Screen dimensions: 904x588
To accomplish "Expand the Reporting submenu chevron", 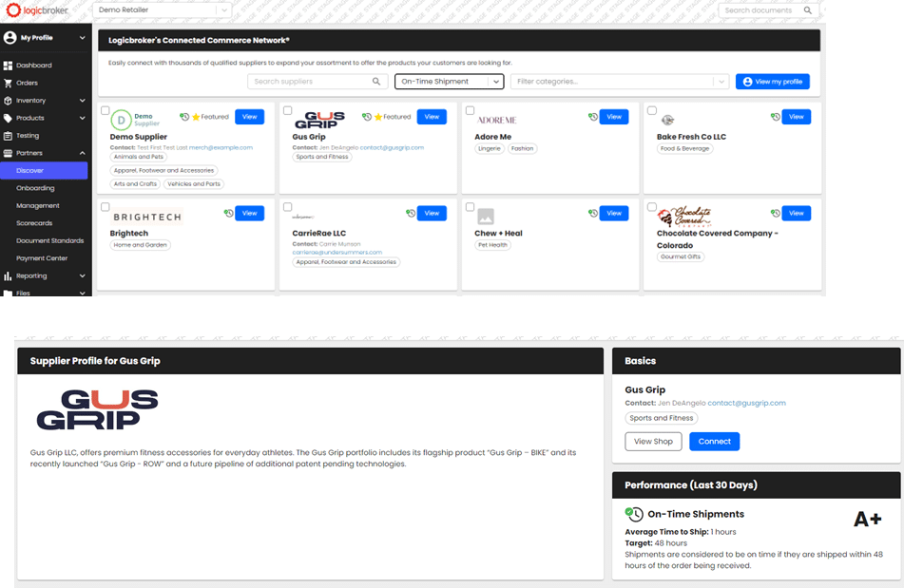I will 83,276.
